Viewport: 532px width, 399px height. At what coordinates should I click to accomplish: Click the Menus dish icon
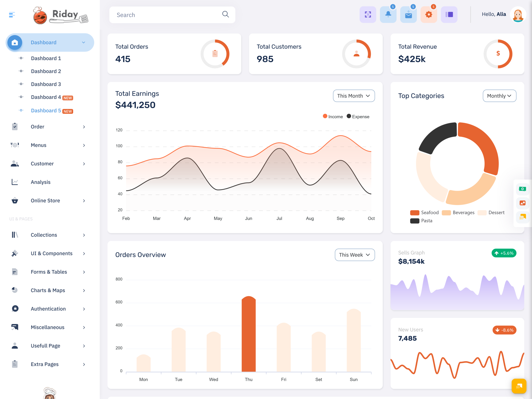tap(15, 145)
